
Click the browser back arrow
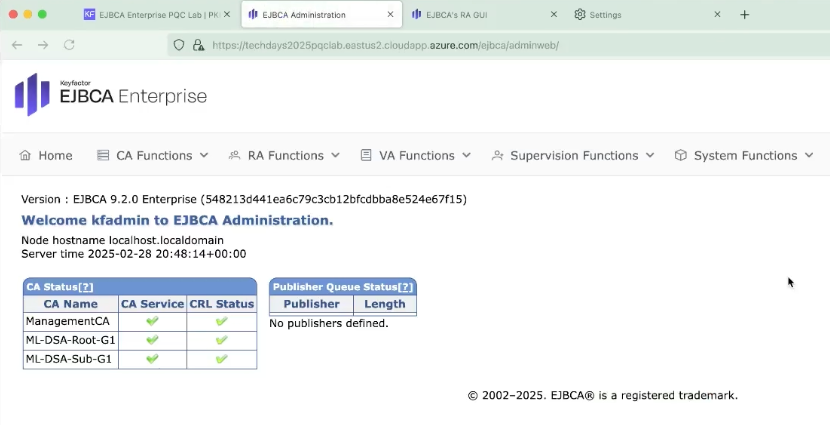17,45
